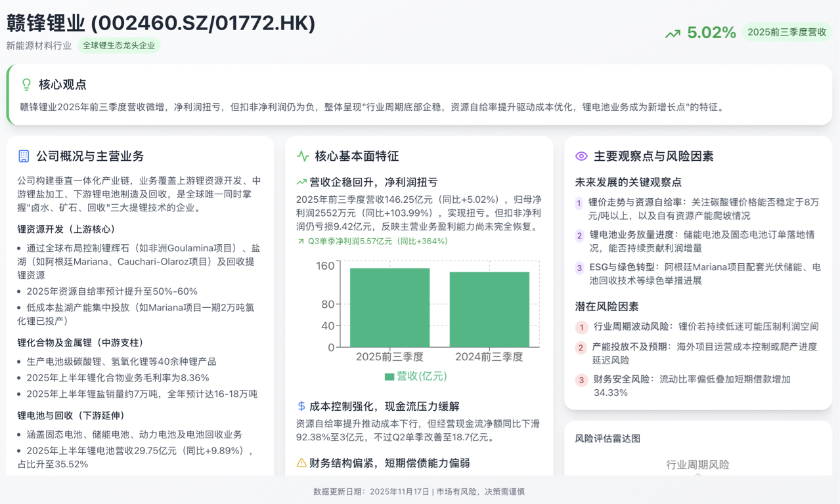Click the warning triangle beside 财务结构偏紧
The height and width of the screenshot is (504, 840).
point(301,463)
